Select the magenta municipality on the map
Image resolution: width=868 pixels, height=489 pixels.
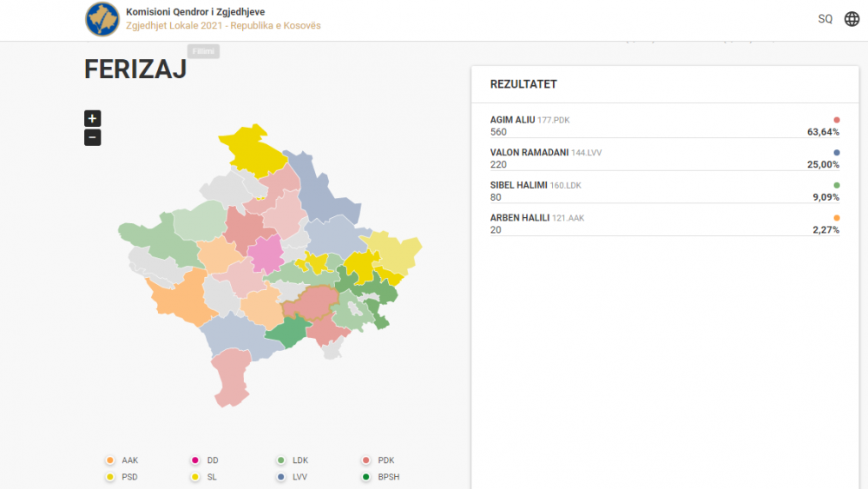(x=266, y=254)
